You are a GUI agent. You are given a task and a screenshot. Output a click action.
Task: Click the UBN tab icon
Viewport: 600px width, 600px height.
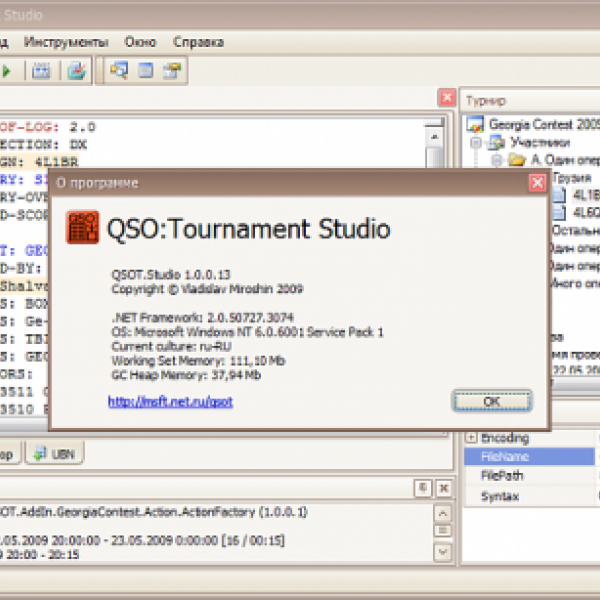pyautogui.click(x=40, y=454)
